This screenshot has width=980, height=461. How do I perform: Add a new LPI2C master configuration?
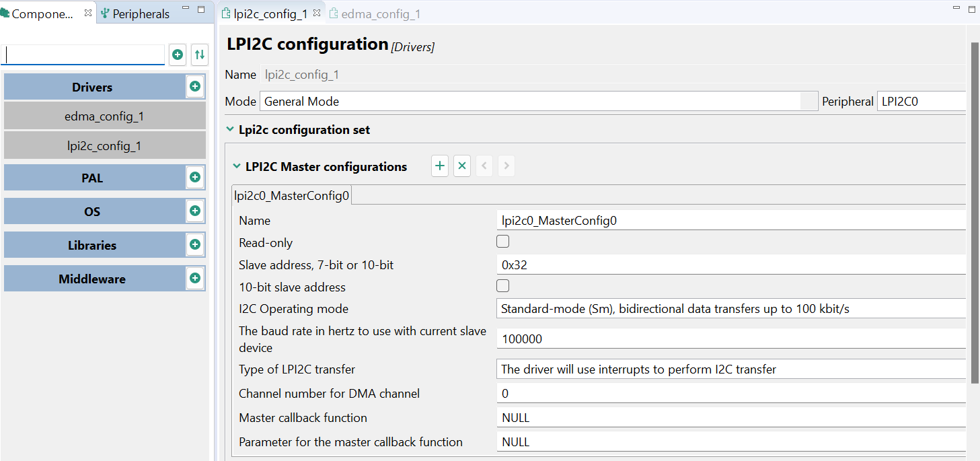coord(440,166)
